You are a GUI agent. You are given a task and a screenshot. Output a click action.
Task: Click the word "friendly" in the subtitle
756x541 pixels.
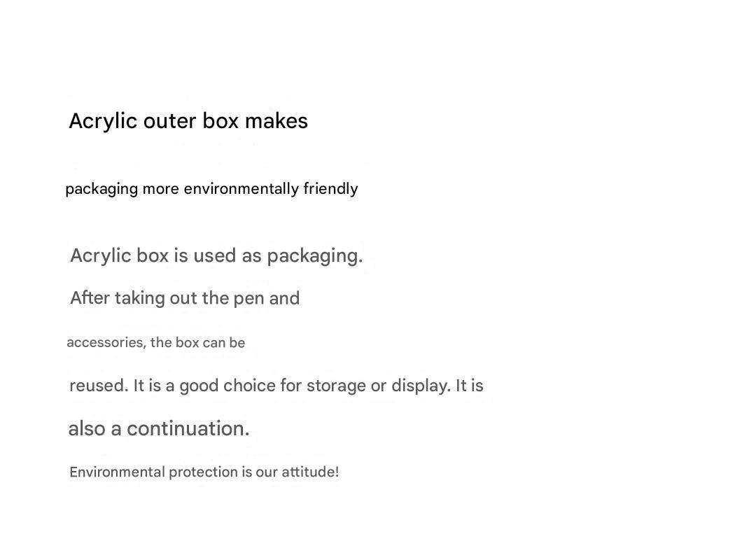(330, 189)
